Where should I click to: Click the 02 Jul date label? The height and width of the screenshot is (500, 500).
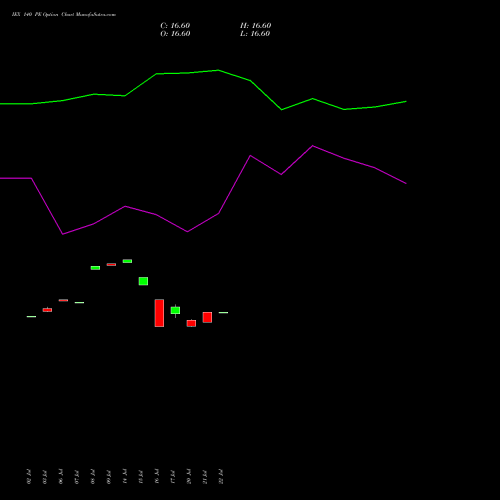pyautogui.click(x=29, y=477)
